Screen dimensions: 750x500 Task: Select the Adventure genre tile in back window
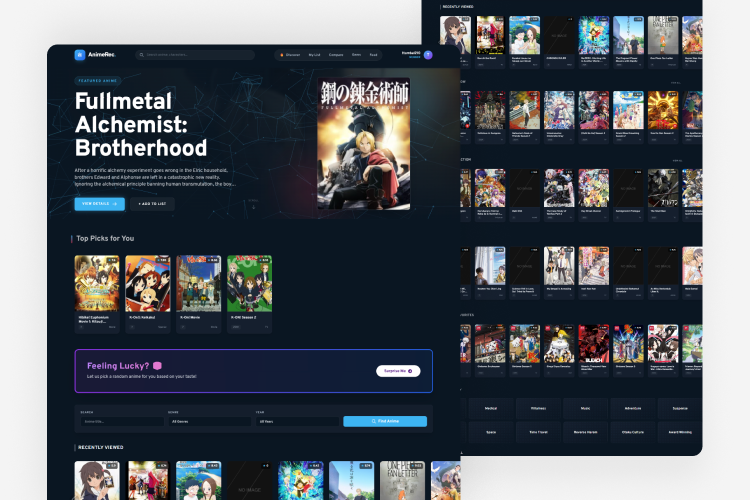point(633,408)
